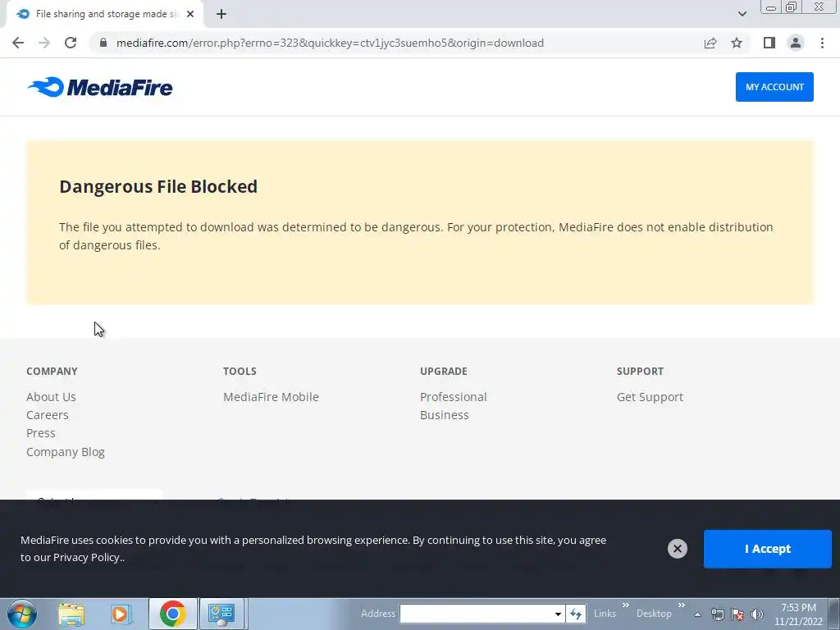The image size is (840, 630).
Task: Open the Business upgrade link
Action: (x=444, y=415)
